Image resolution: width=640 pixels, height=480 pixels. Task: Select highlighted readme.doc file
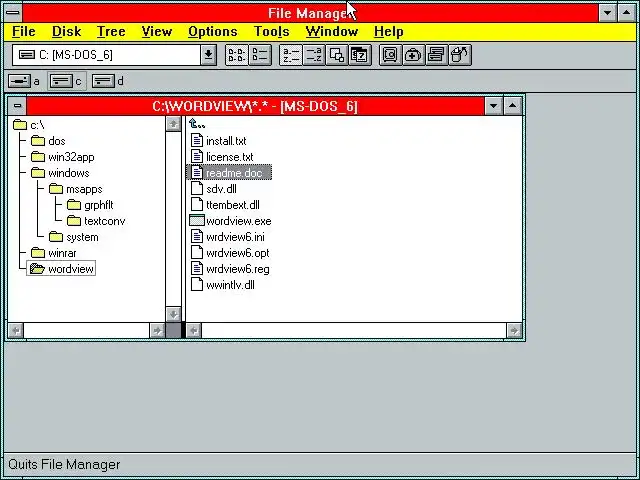click(229, 173)
